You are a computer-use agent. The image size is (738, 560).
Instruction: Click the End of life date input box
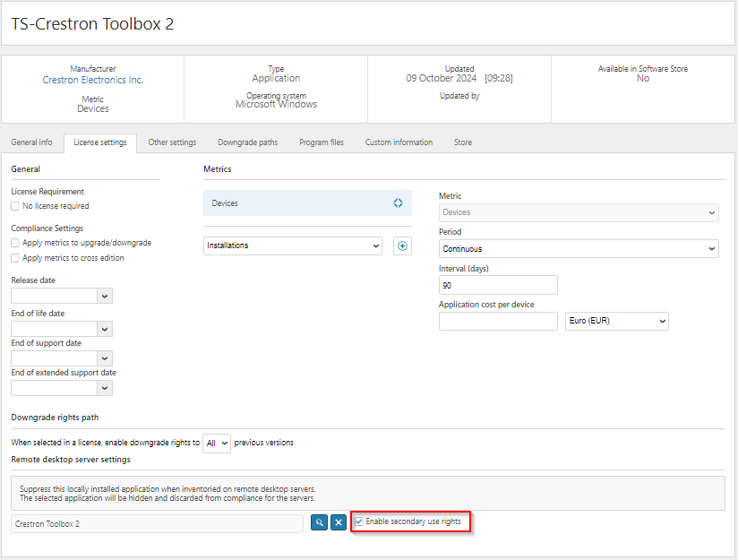54,329
